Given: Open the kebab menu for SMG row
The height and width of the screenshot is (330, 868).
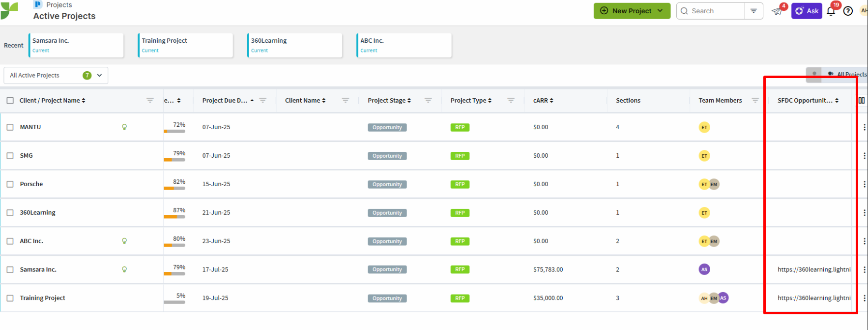Looking at the screenshot, I should [x=864, y=156].
